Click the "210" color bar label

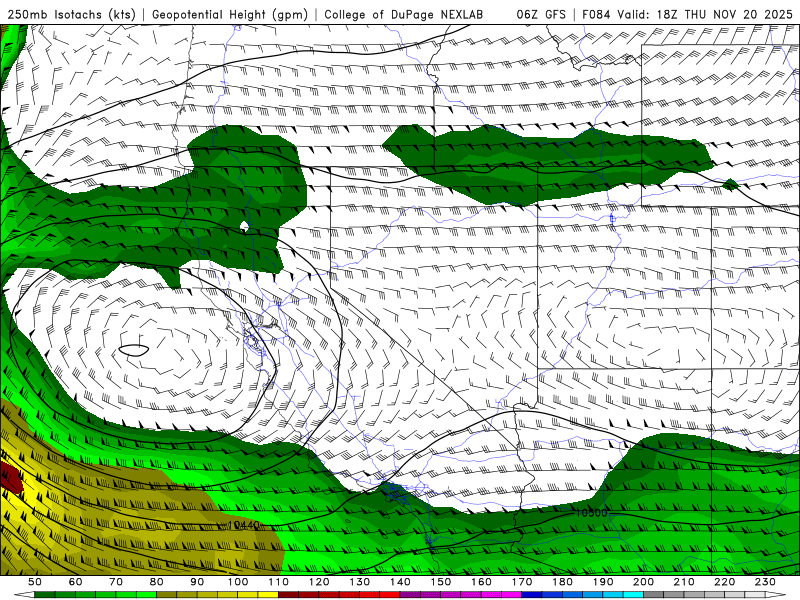point(684,582)
